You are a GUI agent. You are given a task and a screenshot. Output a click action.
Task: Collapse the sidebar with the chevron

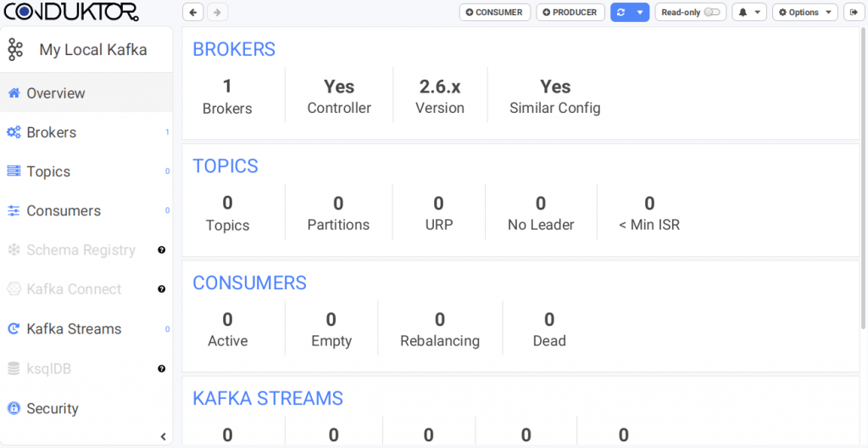click(x=163, y=437)
